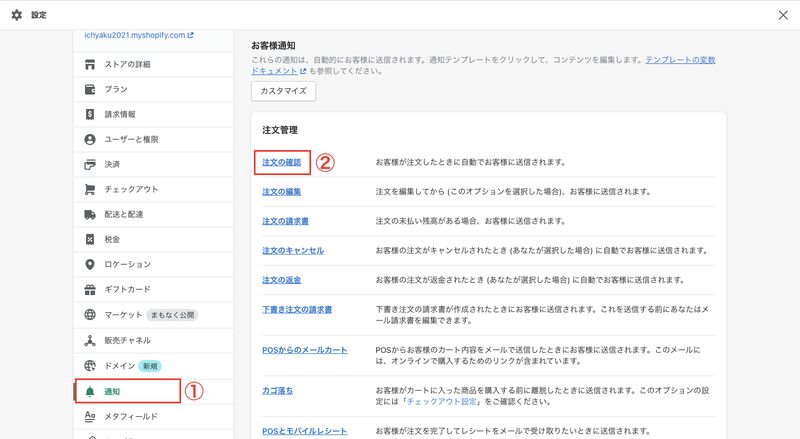Click the notifications bell icon

(90, 392)
